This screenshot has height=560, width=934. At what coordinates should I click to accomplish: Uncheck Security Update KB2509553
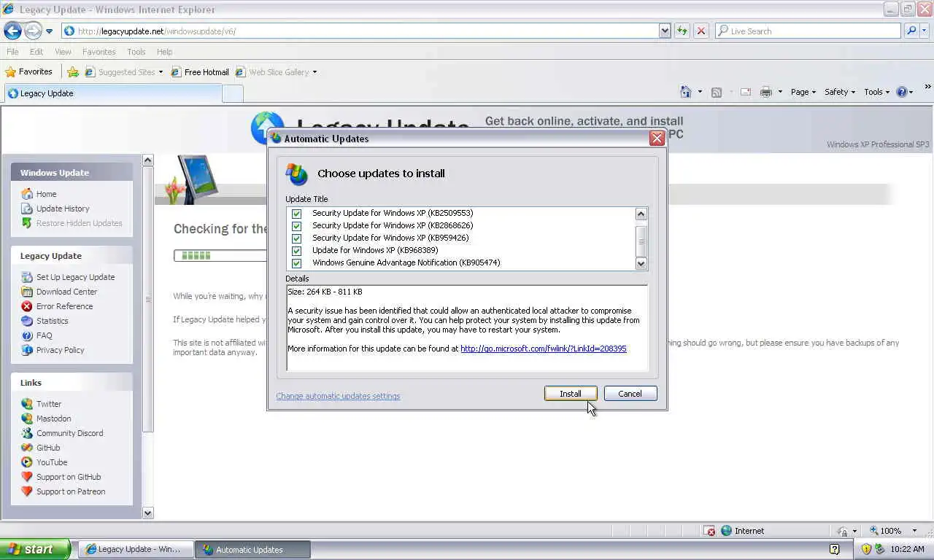tap(296, 213)
